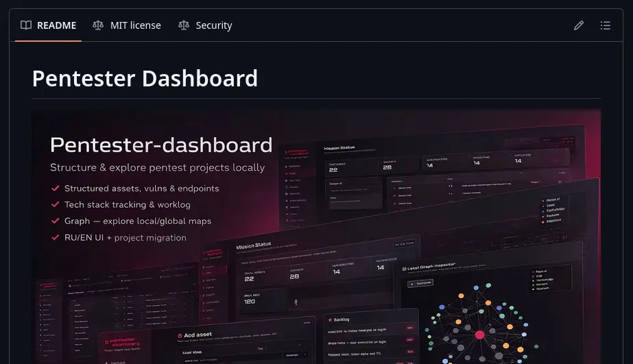Viewport: 633px width, 364px height.
Task: Click 'Graph — explore local/global maps' line
Action: 138,221
